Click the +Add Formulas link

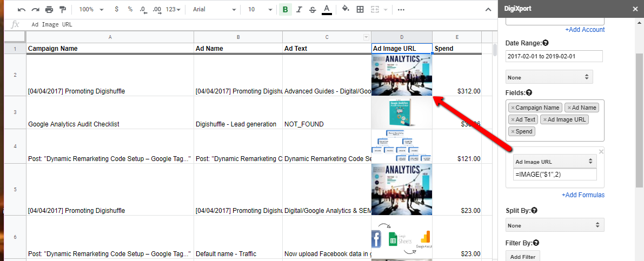(583, 195)
